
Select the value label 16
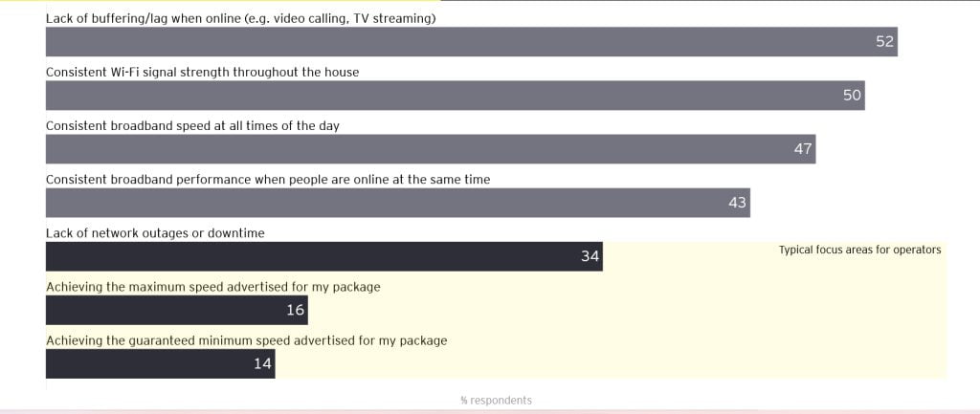click(295, 310)
